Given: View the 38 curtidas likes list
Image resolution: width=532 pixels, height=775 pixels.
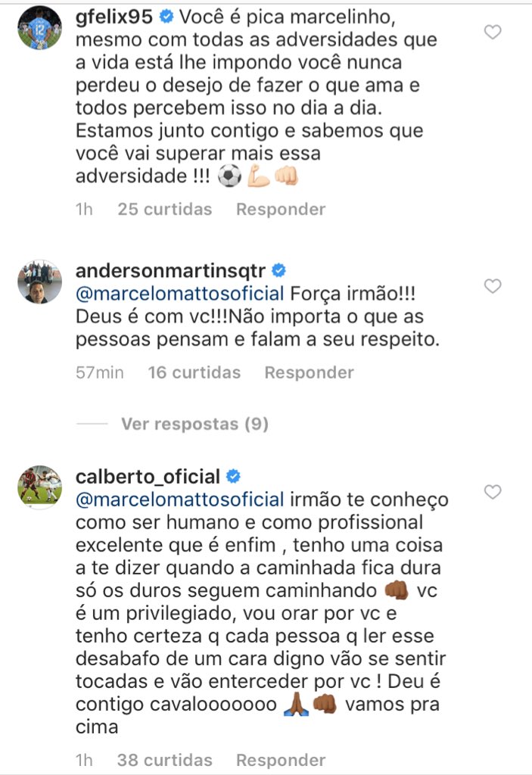Looking at the screenshot, I should pos(164,760).
